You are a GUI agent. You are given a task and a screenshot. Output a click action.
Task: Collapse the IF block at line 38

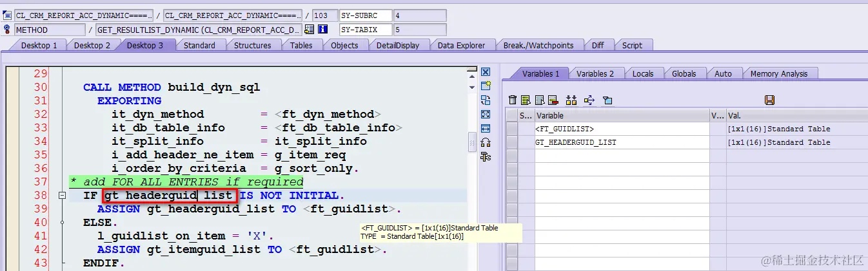point(63,195)
